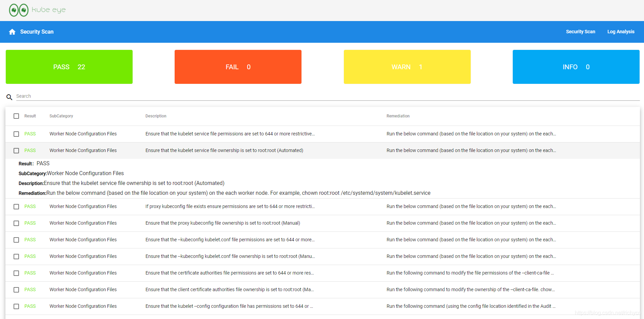Viewport: 644px width, 319px height.
Task: Check the kubelet service file permissions row checkbox
Action: (16, 134)
